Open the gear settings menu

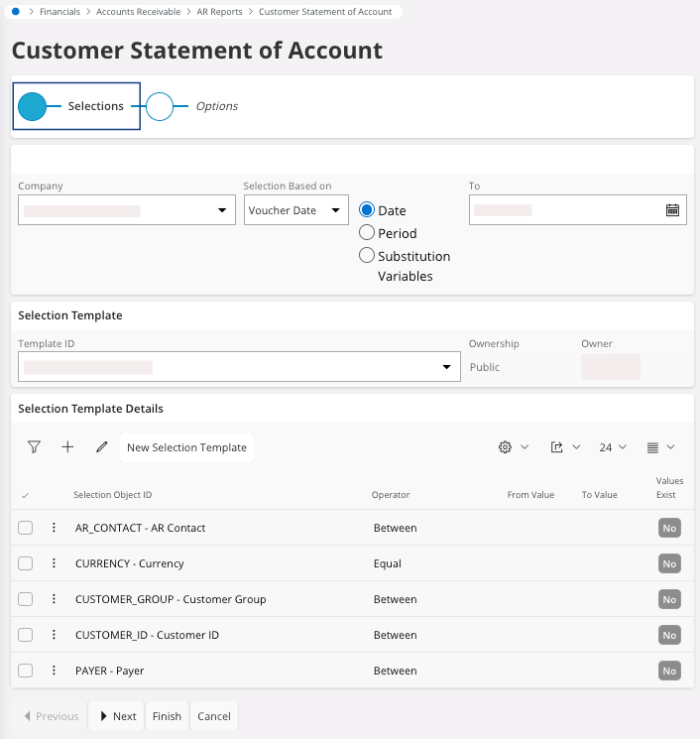tap(513, 447)
